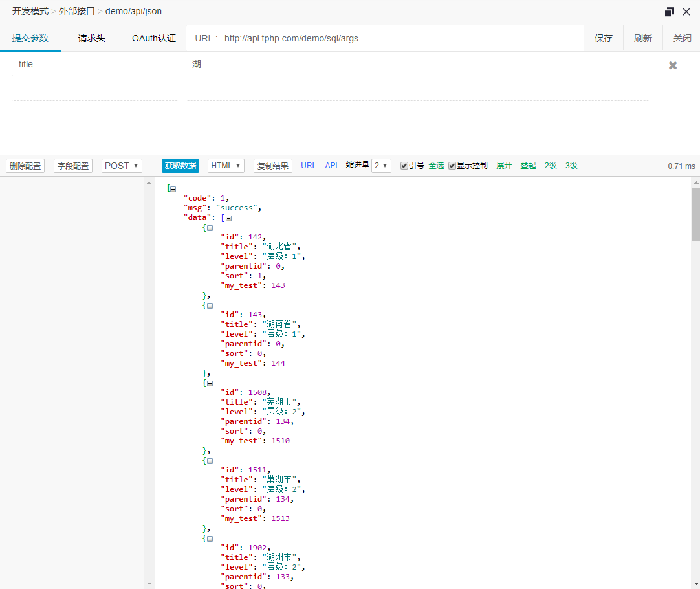Click left panel scroll down arrow
The height and width of the screenshot is (589, 700).
point(149,584)
